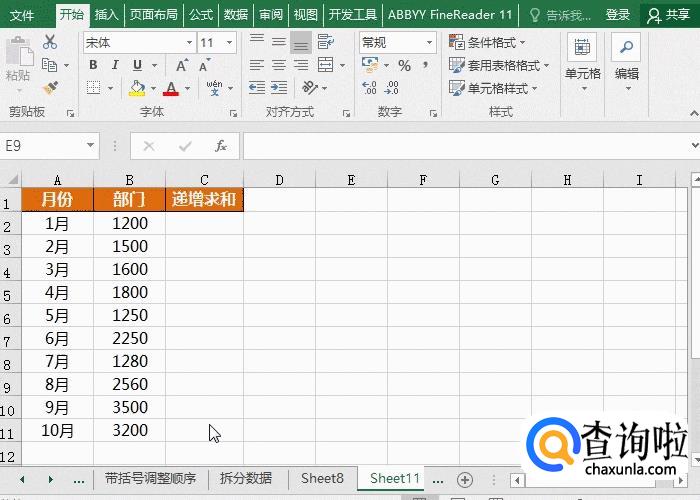Click 登录 sign in
This screenshot has width=700, height=500.
(618, 15)
